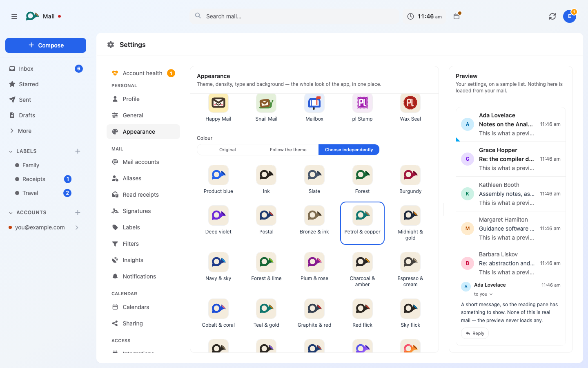Open the calendar icon in top bar
588x368 pixels.
(x=457, y=16)
